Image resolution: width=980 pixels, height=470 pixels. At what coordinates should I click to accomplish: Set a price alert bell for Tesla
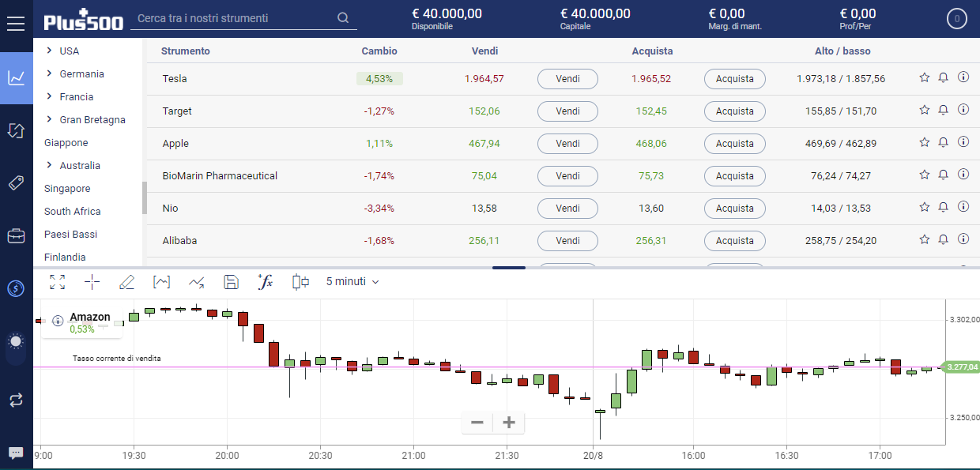tap(944, 77)
